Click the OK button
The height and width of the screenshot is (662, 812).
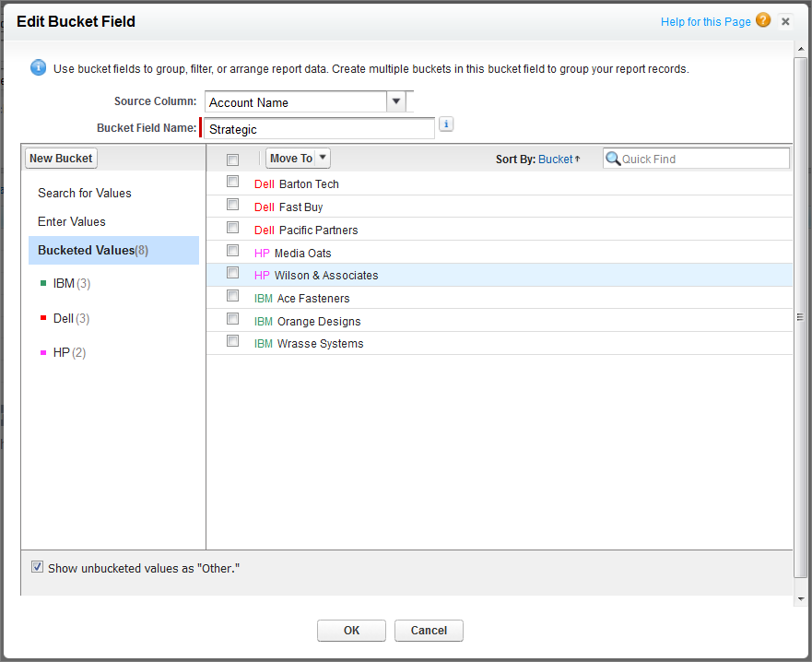[x=352, y=631]
